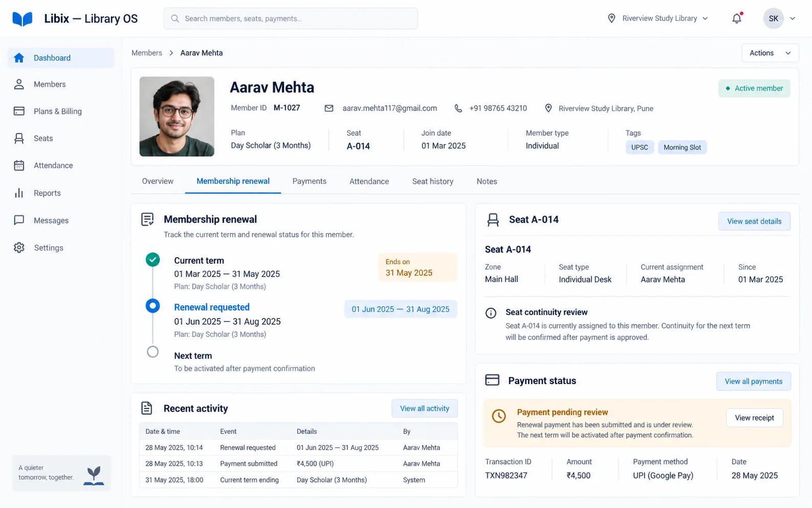Click the Active member status badge
812x508 pixels.
tap(754, 88)
